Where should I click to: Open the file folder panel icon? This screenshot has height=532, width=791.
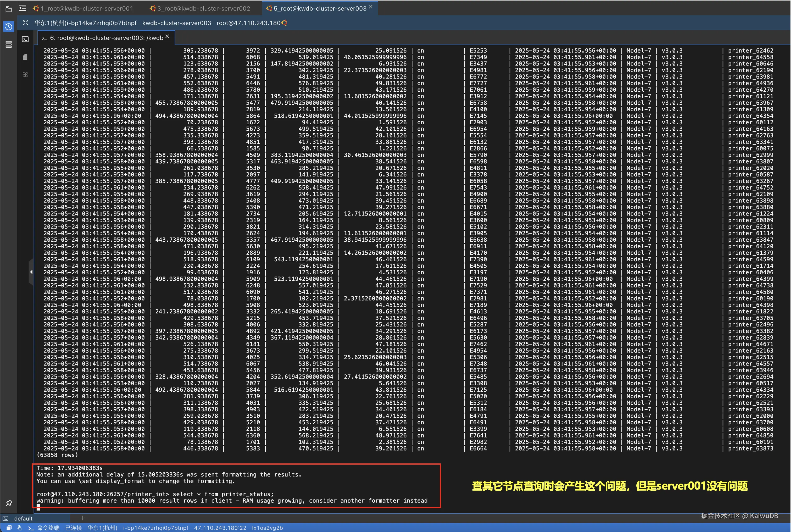coord(8,9)
